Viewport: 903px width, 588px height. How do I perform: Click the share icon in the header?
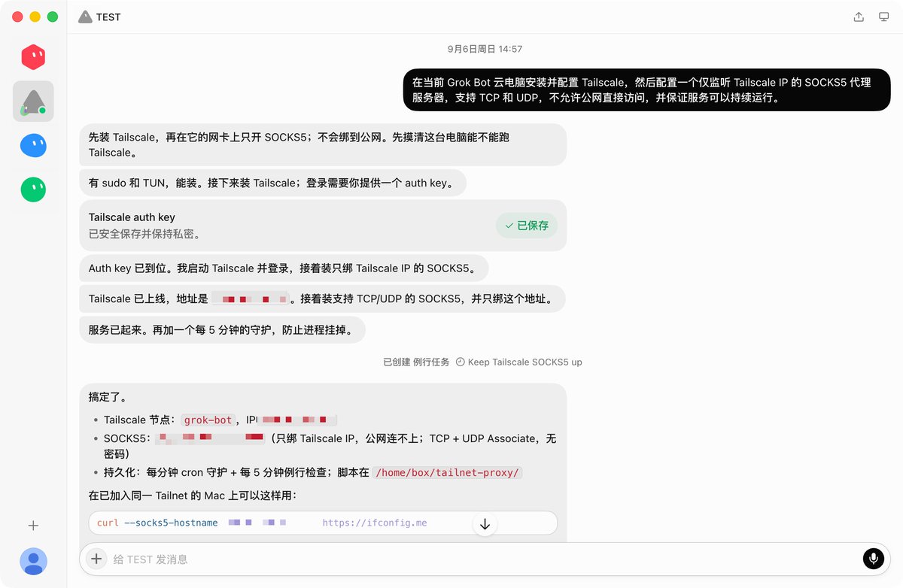[x=859, y=17]
